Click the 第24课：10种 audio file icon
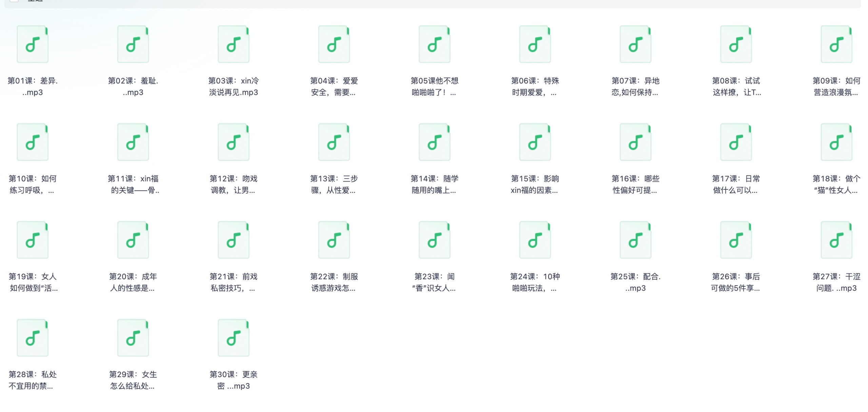 535,240
